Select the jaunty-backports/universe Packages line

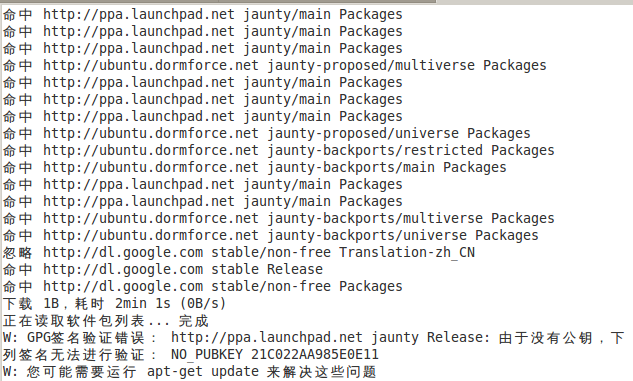(x=270, y=235)
